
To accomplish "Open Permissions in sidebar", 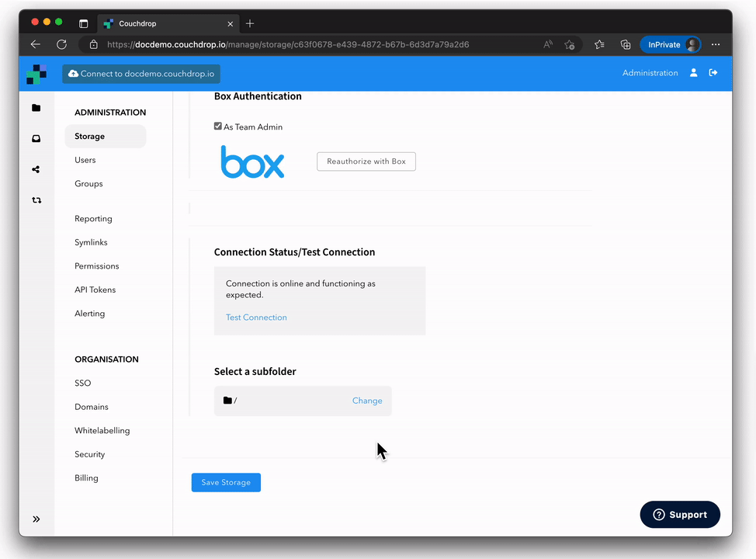I will click(97, 266).
